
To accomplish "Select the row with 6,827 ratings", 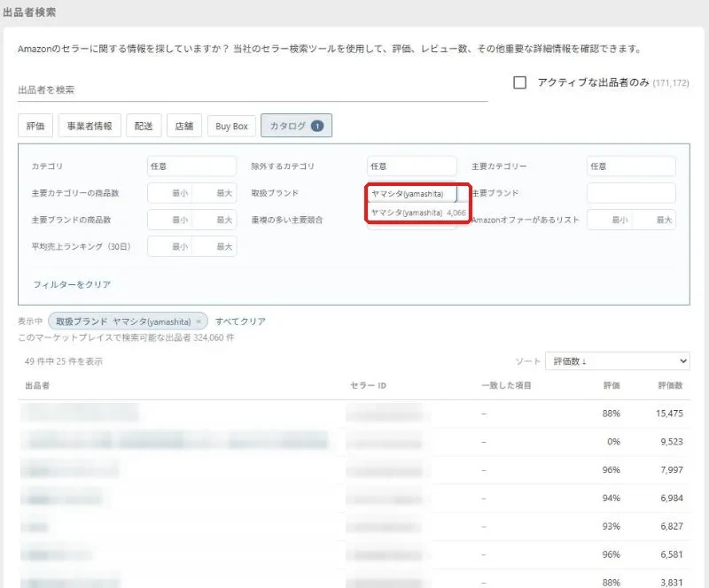I will point(354,527).
